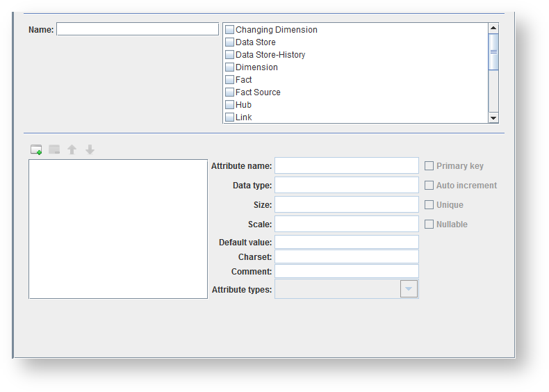Click the add attribute icon with green plus
This screenshot has width=549, height=392.
(36, 149)
